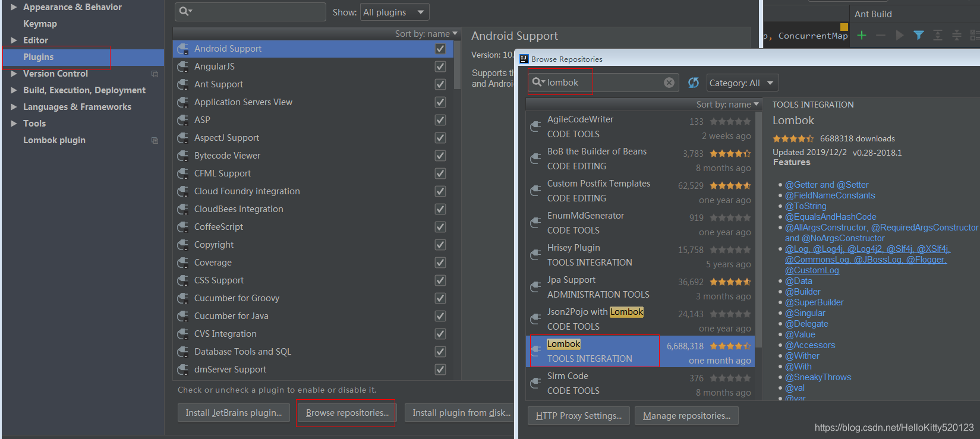This screenshot has width=980, height=439.
Task: Click the Lombok plugin project-level settings icon
Action: coord(155,140)
